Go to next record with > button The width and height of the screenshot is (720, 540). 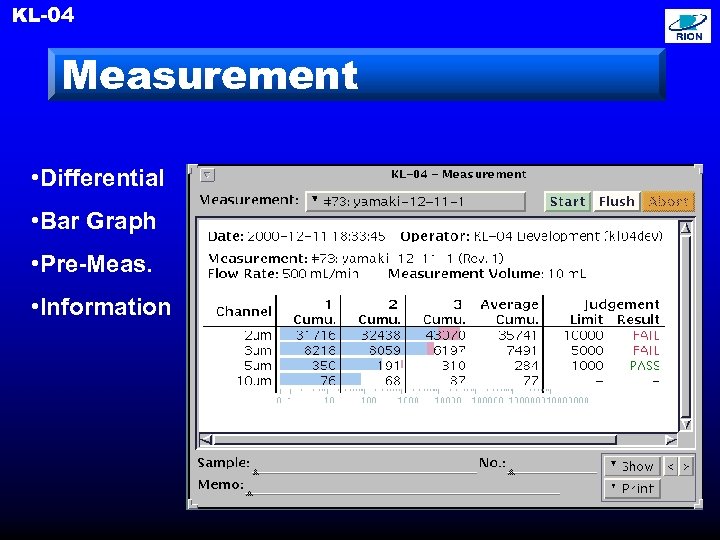pyautogui.click(x=686, y=467)
